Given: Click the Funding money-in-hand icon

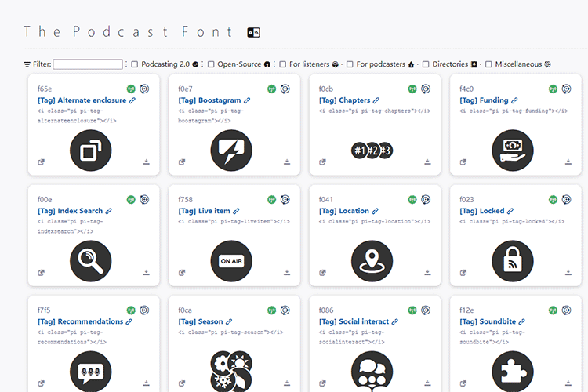Looking at the screenshot, I should (x=513, y=150).
